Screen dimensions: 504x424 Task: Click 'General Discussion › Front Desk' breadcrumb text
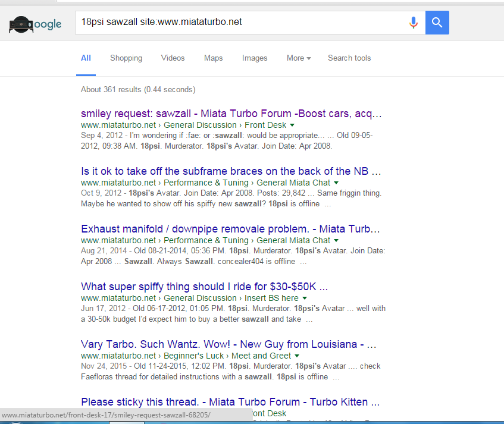click(x=225, y=125)
